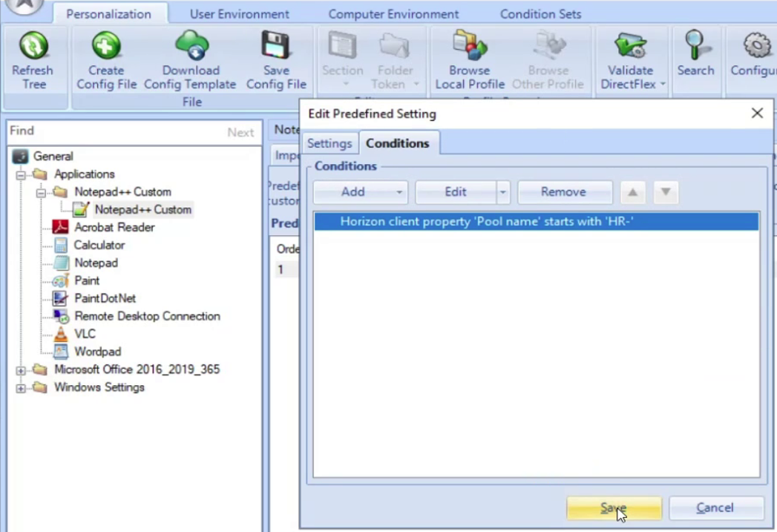Open the Add condition dropdown arrow
Viewport: 777px width, 532px height.
coord(399,191)
